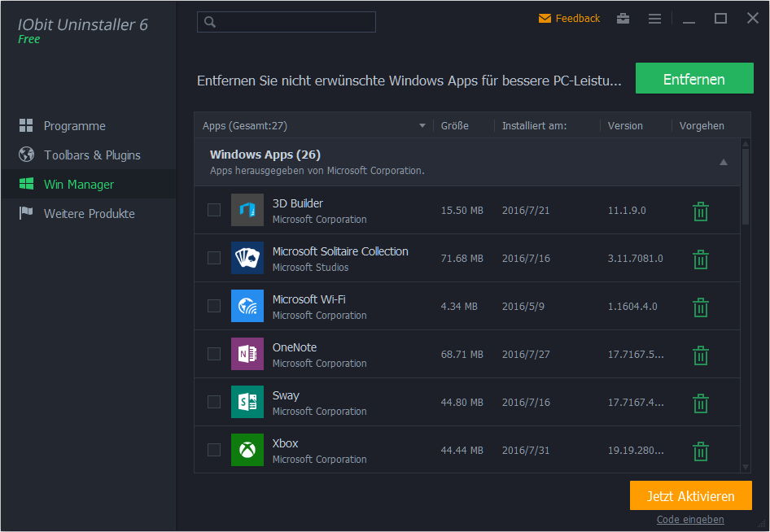Click the Feedback envelope icon

pyautogui.click(x=545, y=19)
